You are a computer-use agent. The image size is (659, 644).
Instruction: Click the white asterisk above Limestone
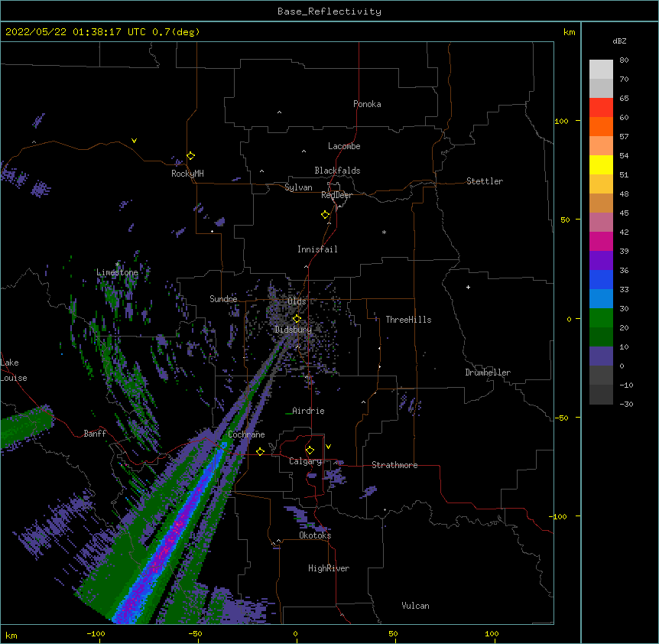coord(118,265)
